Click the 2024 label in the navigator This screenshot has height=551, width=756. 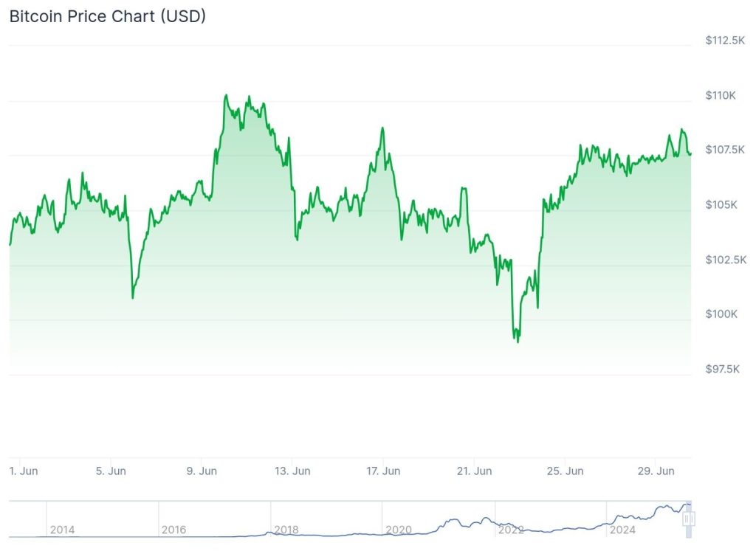point(622,530)
